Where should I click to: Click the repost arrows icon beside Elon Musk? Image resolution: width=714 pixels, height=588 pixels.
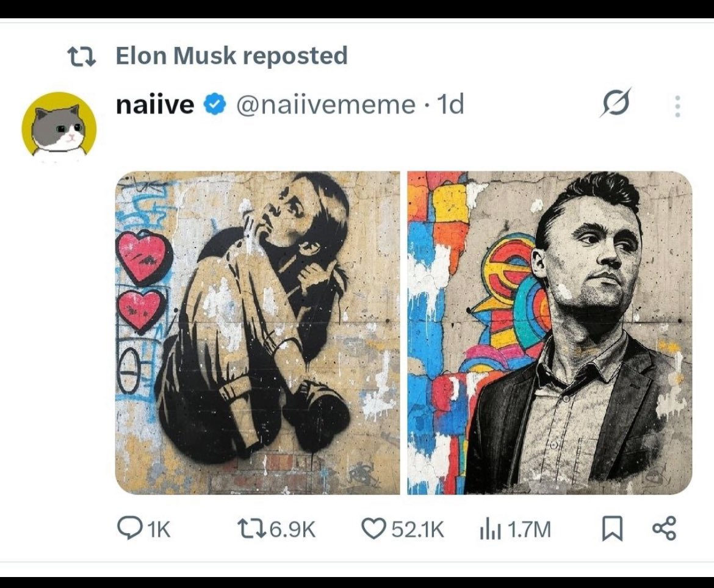[x=82, y=57]
